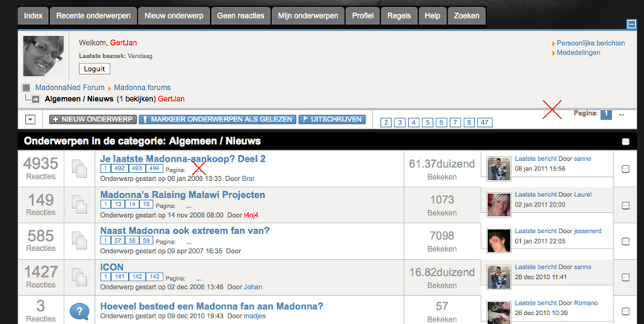The image size is (644, 324).
Task: Open page 15 of Raising Malawi topic
Action: [x=146, y=204]
